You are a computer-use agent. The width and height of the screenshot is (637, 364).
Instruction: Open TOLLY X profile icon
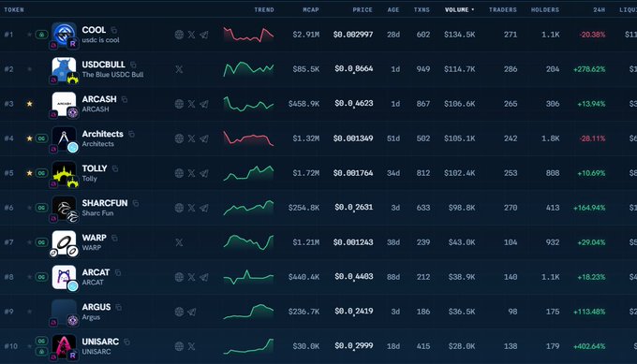coord(191,173)
